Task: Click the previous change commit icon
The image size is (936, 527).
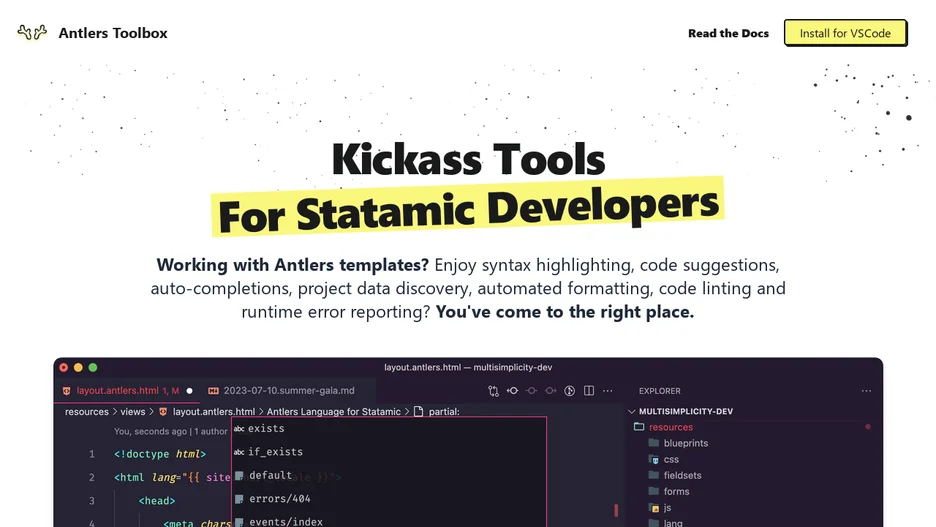Action: 531,391
